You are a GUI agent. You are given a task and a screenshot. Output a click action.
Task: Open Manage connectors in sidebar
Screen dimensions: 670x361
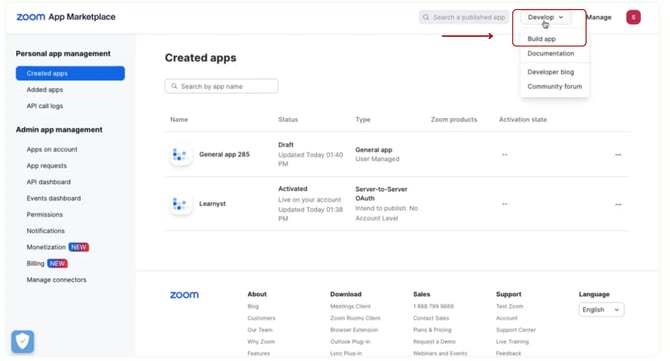[x=56, y=280]
